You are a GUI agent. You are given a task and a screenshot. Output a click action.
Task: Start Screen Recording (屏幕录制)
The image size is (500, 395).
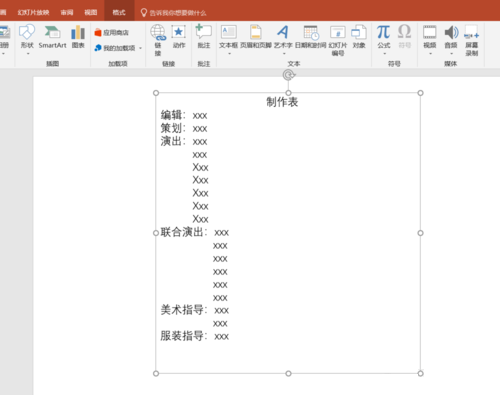point(472,39)
